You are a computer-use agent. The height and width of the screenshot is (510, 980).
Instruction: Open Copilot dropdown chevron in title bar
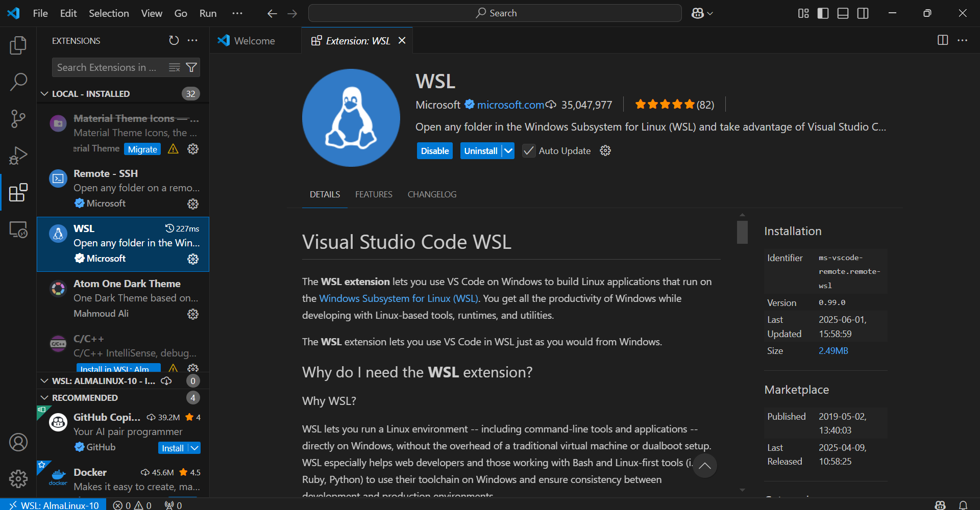tap(710, 13)
